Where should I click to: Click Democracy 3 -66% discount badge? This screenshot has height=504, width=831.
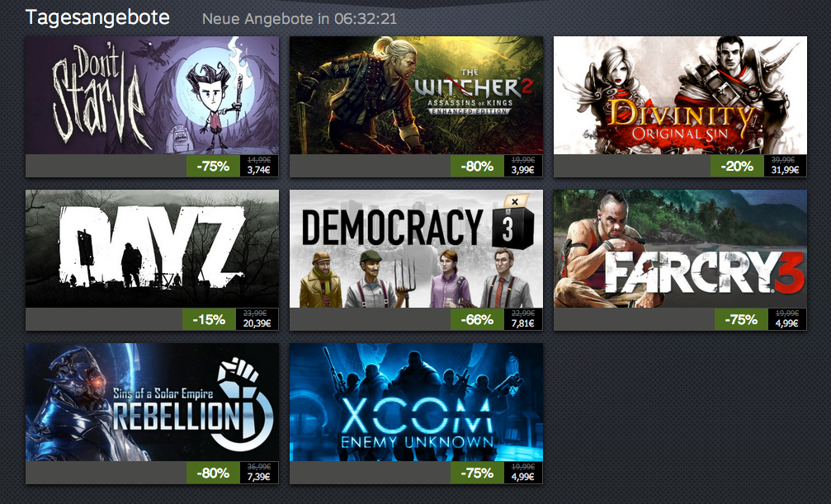(477, 319)
